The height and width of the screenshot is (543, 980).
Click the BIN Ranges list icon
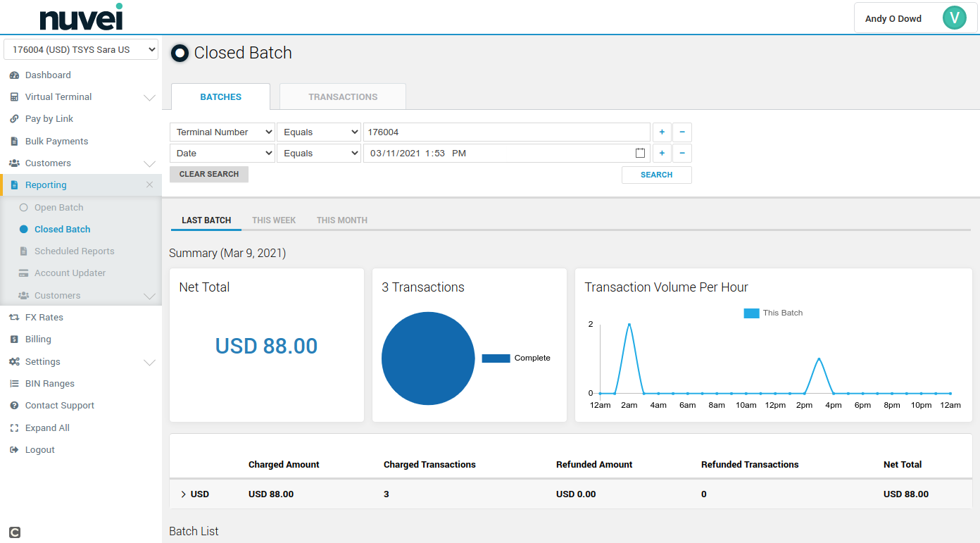14,384
